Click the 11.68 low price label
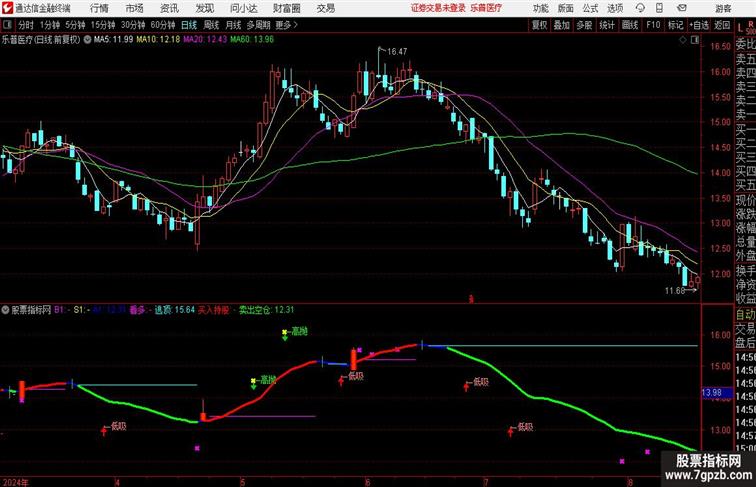 coord(675,290)
